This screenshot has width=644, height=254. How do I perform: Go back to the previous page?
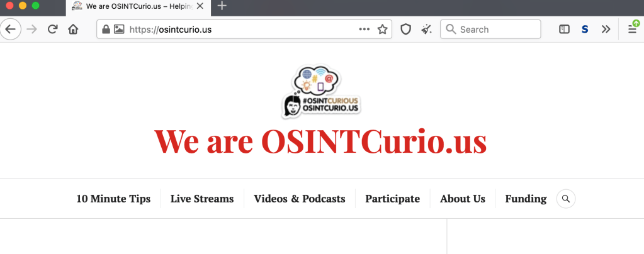coord(10,30)
